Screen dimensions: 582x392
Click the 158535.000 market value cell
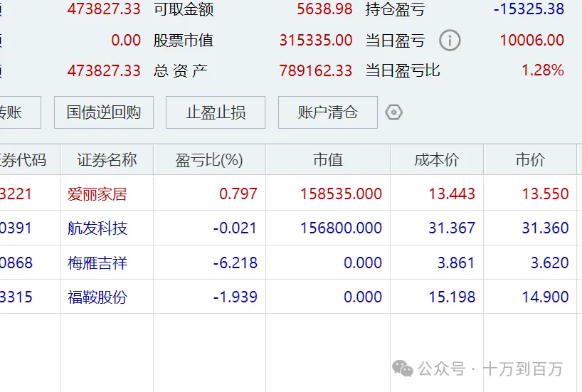tap(341, 194)
